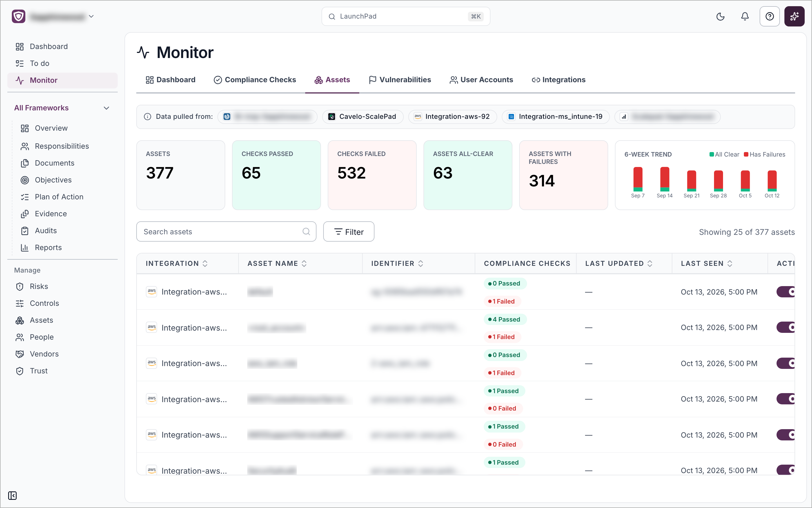Collapse the sidebar using the bottom-left panel icon

(12, 495)
